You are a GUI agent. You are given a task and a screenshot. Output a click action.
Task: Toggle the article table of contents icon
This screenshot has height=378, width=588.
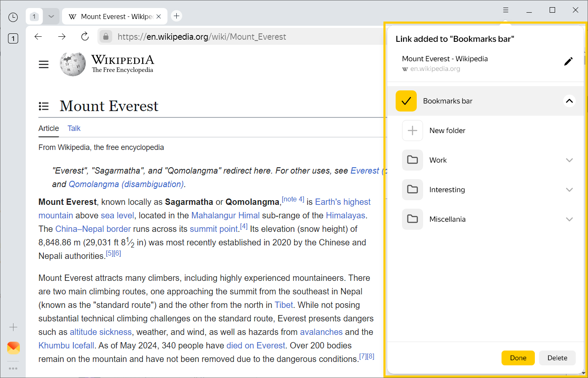tap(44, 106)
